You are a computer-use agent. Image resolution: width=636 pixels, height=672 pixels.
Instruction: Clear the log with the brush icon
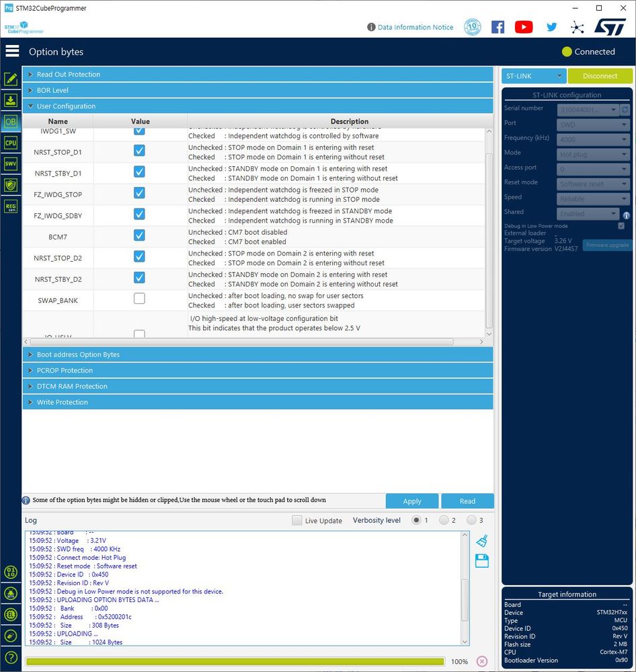point(482,541)
